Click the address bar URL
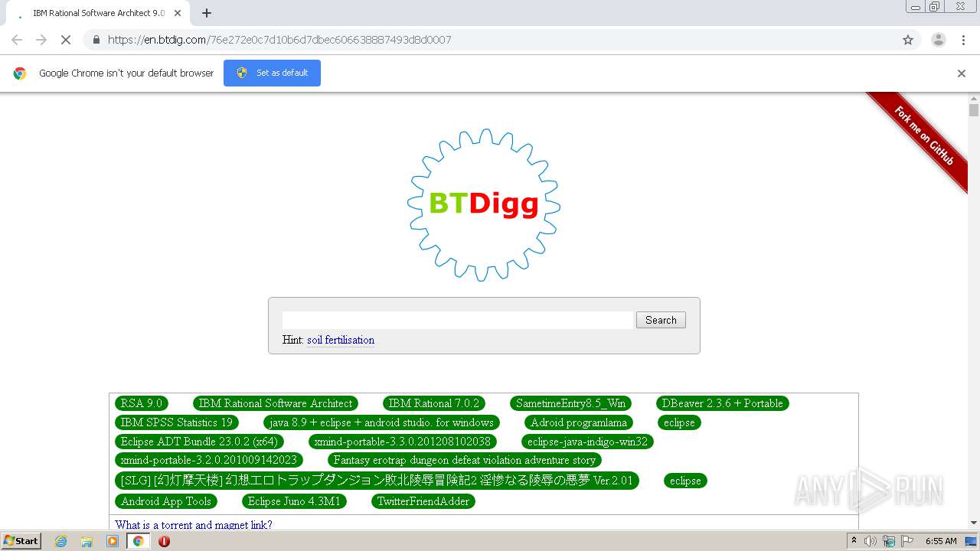 [279, 40]
